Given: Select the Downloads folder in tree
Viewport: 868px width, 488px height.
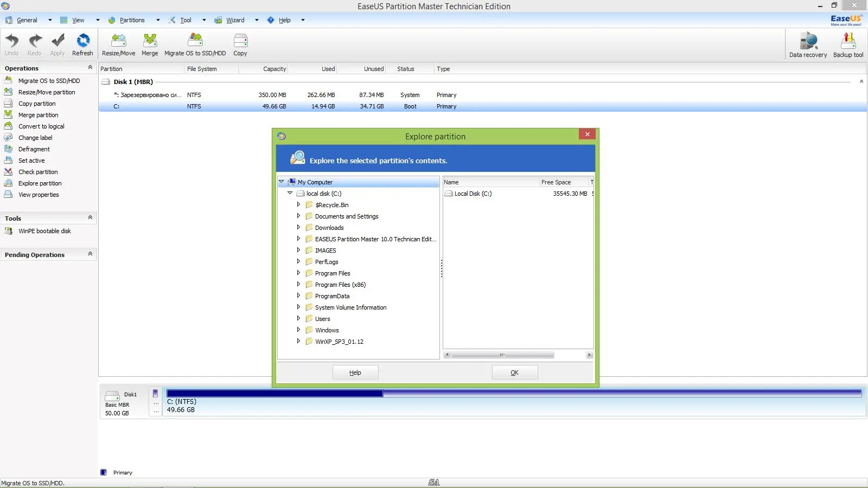Looking at the screenshot, I should 329,228.
